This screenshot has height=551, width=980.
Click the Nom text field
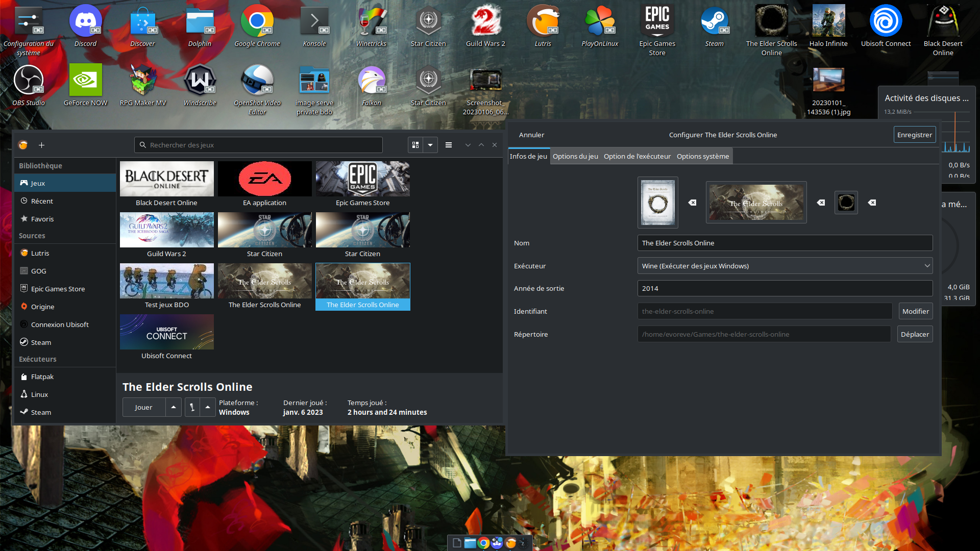[785, 243]
